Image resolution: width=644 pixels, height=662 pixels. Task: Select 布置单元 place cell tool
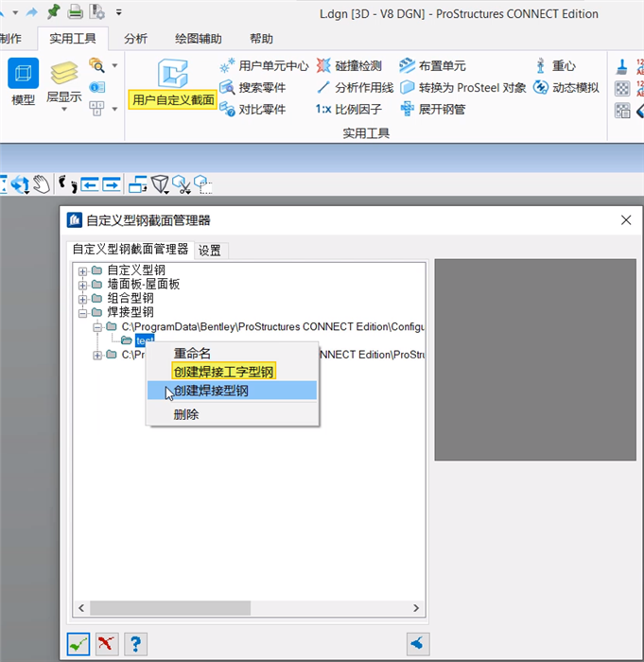pyautogui.click(x=432, y=66)
